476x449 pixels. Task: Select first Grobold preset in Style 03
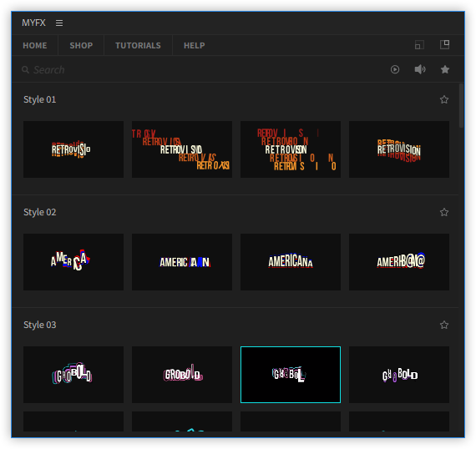pyautogui.click(x=73, y=375)
